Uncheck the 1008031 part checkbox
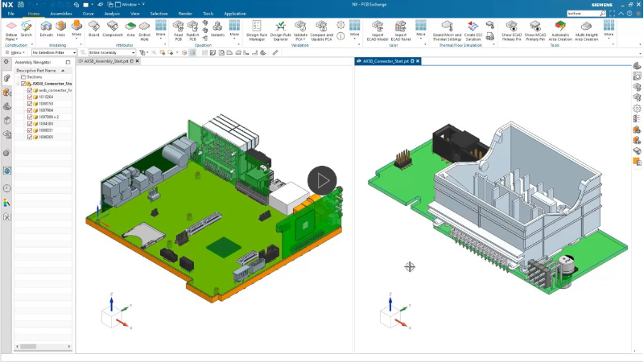644x362 pixels. click(30, 130)
